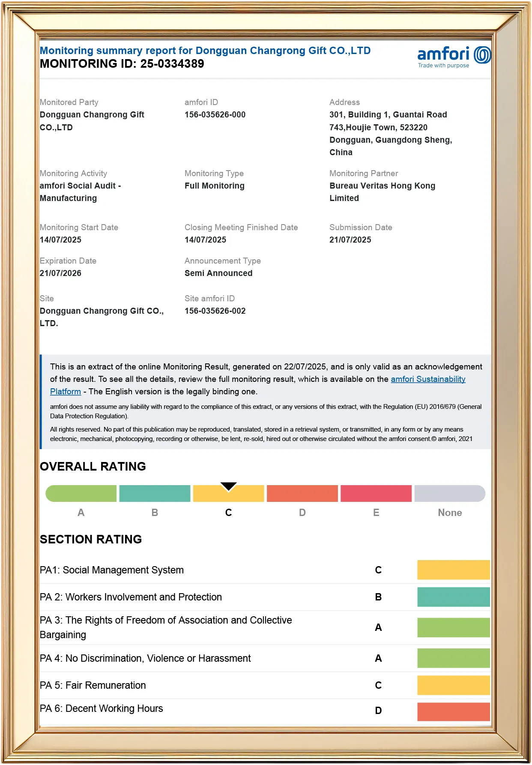Click the amfori ID value 156-035626-000

[x=215, y=115]
